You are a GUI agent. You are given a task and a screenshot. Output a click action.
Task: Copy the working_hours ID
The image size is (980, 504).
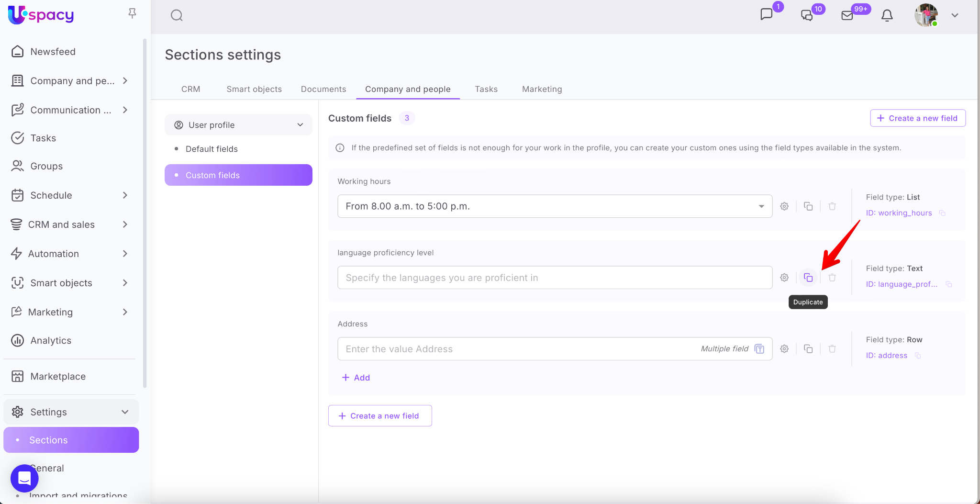(x=942, y=213)
